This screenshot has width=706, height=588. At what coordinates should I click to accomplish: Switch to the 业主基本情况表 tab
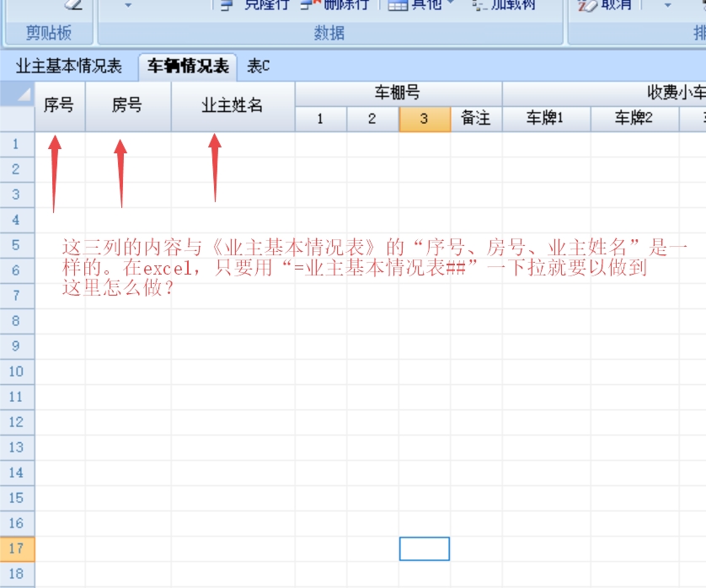click(x=69, y=66)
